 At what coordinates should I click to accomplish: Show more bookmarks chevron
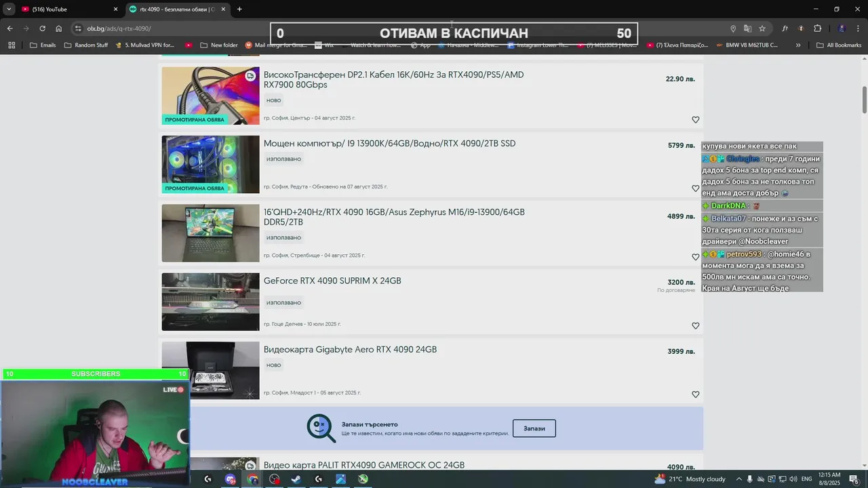[798, 45]
